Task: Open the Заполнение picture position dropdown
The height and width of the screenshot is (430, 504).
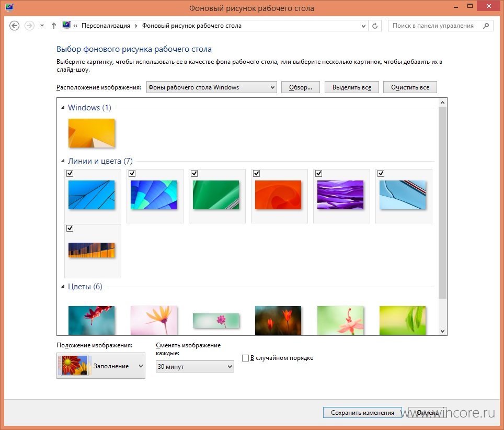Action: [x=101, y=366]
